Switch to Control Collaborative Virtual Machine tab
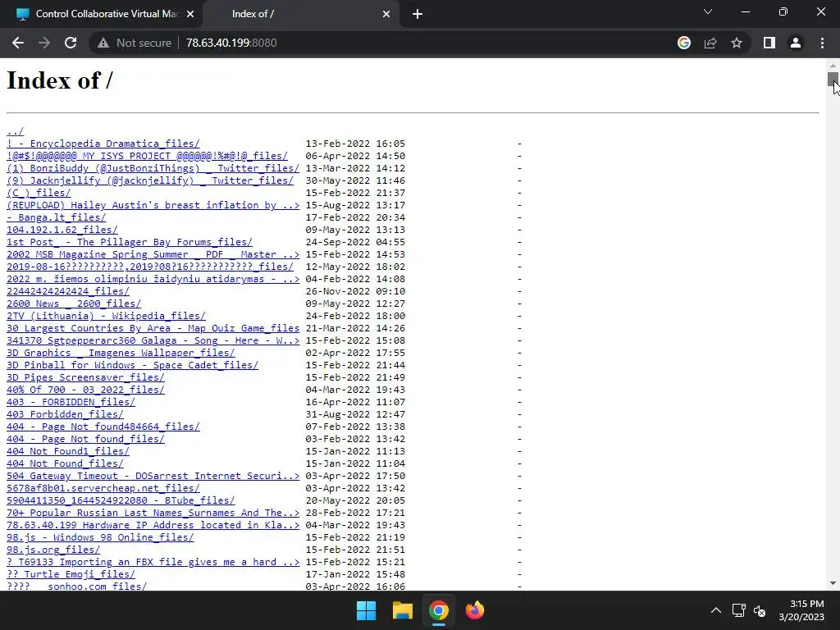Image resolution: width=840 pixels, height=630 pixels. coord(102,14)
